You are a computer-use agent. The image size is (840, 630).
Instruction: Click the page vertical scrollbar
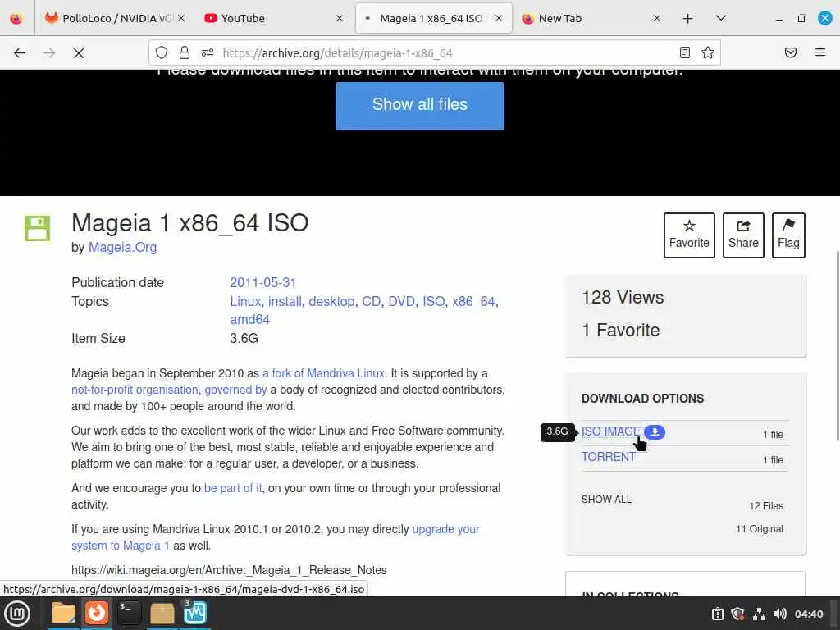(x=836, y=345)
